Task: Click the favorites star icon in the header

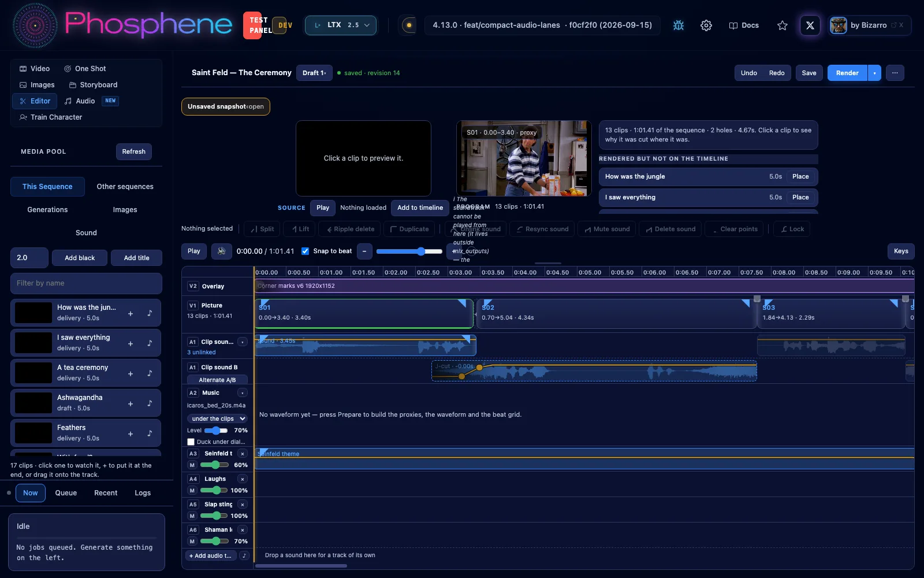Action: (x=783, y=25)
